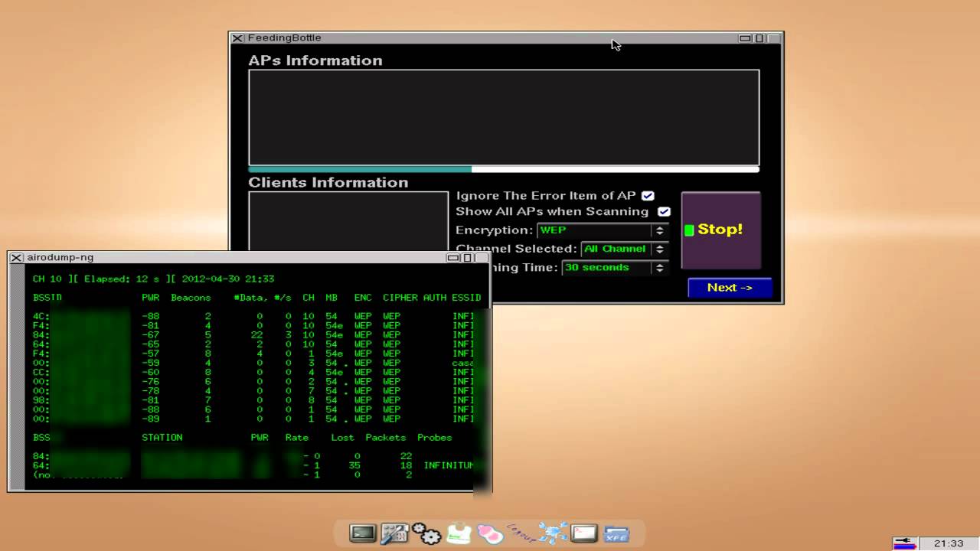Toggle Ignore The Error Item of AP checkbox

pyautogui.click(x=648, y=196)
